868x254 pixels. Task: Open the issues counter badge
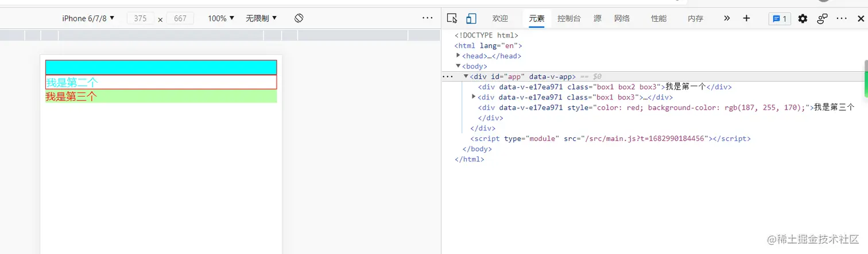click(780, 18)
